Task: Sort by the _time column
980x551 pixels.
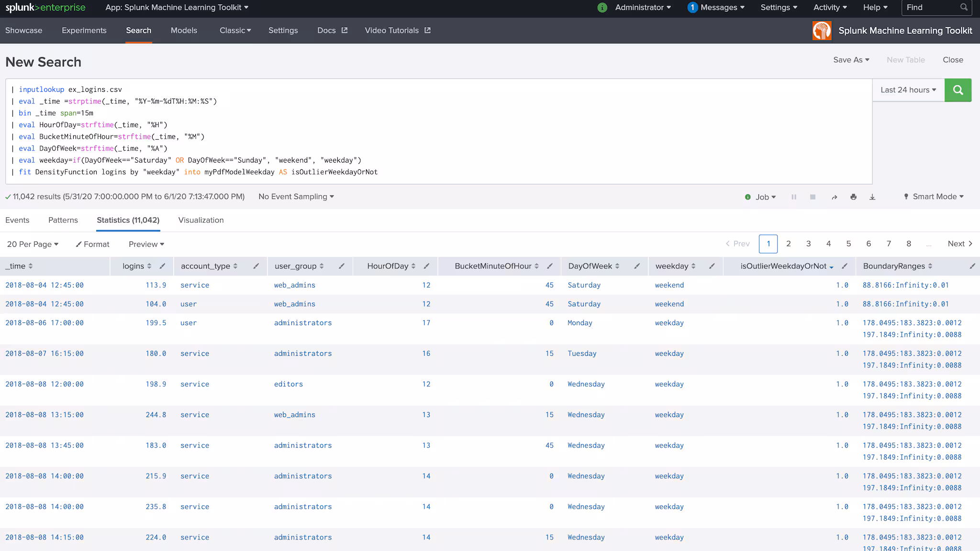Action: pyautogui.click(x=19, y=266)
